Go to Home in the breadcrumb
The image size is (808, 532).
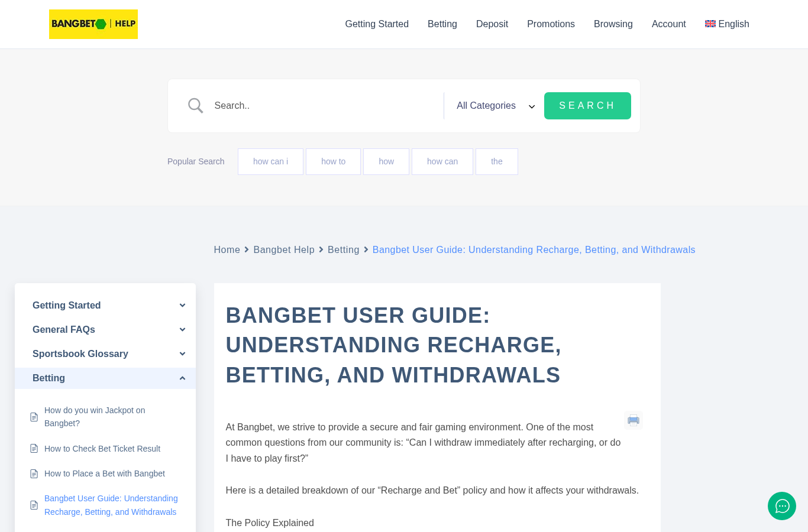(227, 250)
